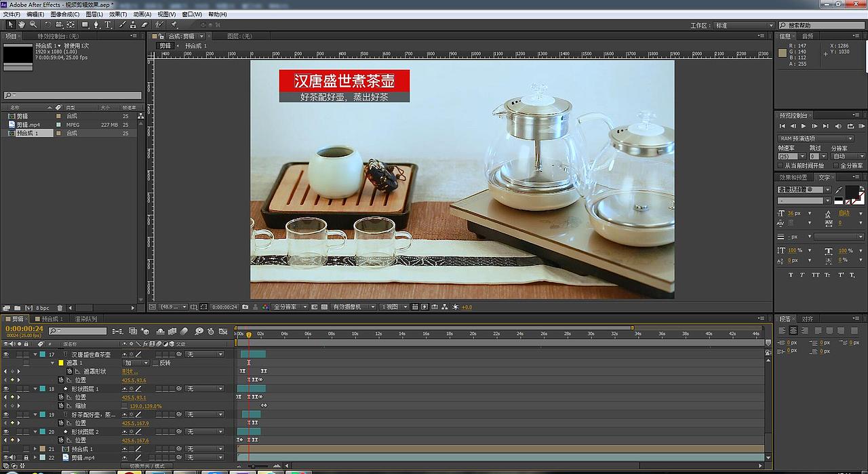Image resolution: width=868 pixels, height=474 pixels.
Task: Click the yellow 遮罩 1 mask color swatch
Action: pos(60,363)
